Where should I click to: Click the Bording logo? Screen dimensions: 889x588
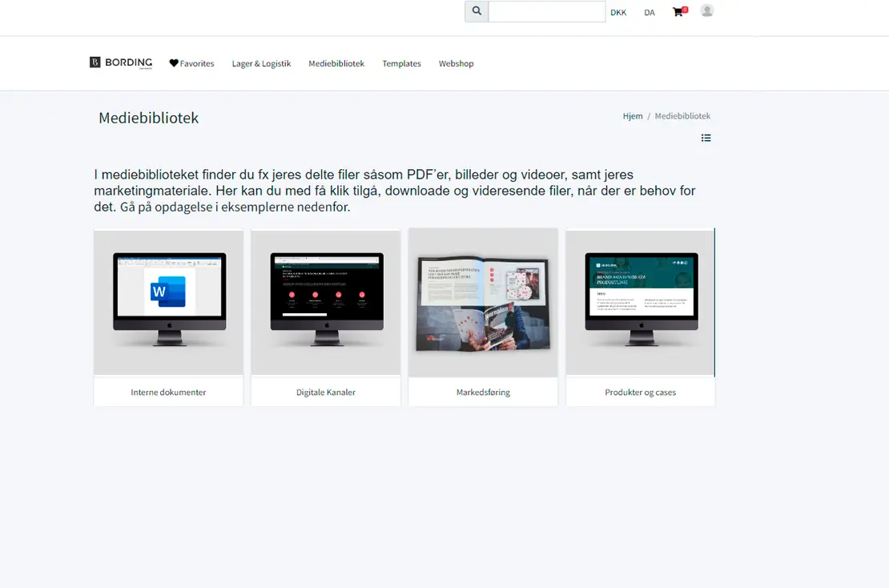coord(120,62)
